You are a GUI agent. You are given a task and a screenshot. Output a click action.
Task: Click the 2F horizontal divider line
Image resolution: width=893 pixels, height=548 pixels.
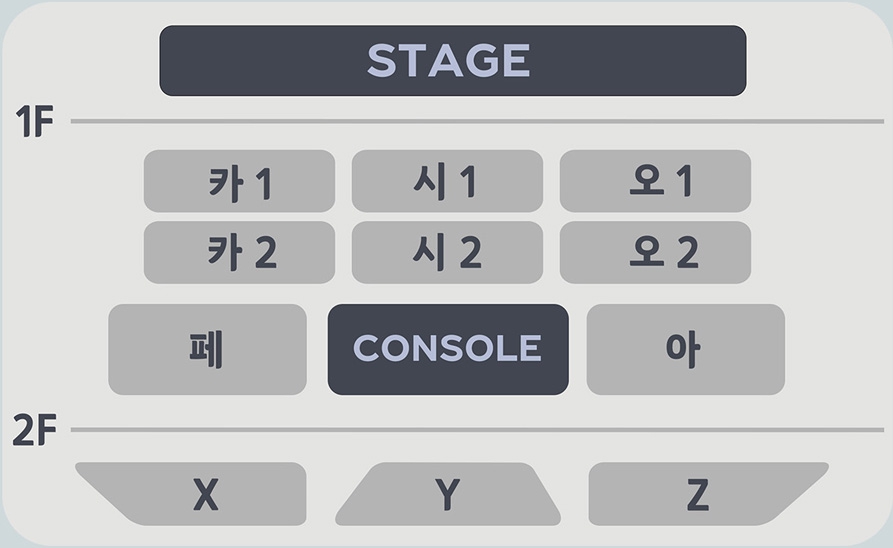pyautogui.click(x=477, y=430)
